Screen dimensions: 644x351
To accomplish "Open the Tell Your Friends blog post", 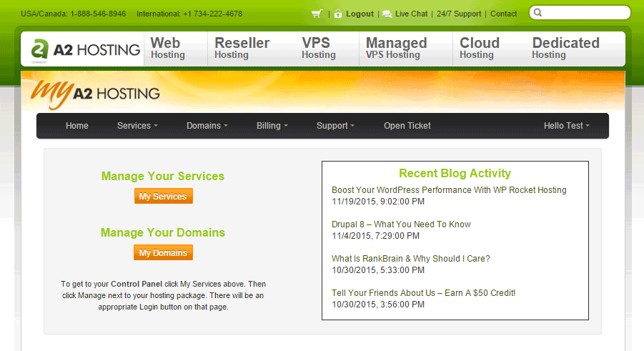I will point(423,293).
